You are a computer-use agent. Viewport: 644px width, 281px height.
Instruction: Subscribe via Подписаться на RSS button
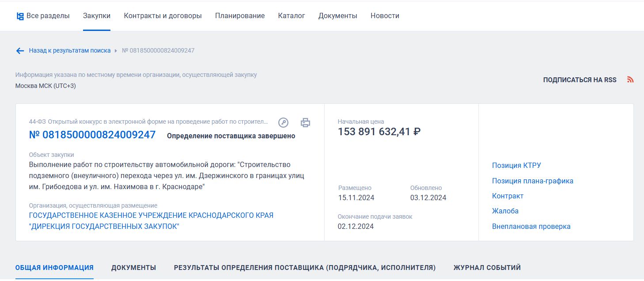[x=580, y=80]
